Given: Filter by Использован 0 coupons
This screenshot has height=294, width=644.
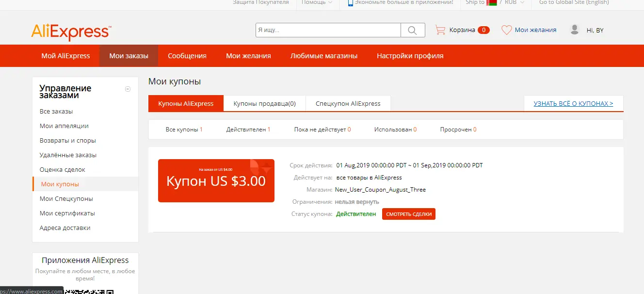Looking at the screenshot, I should [x=395, y=130].
